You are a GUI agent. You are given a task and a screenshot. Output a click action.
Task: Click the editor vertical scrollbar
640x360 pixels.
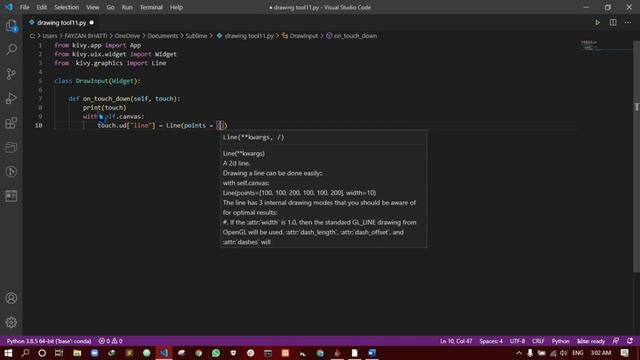636,155
